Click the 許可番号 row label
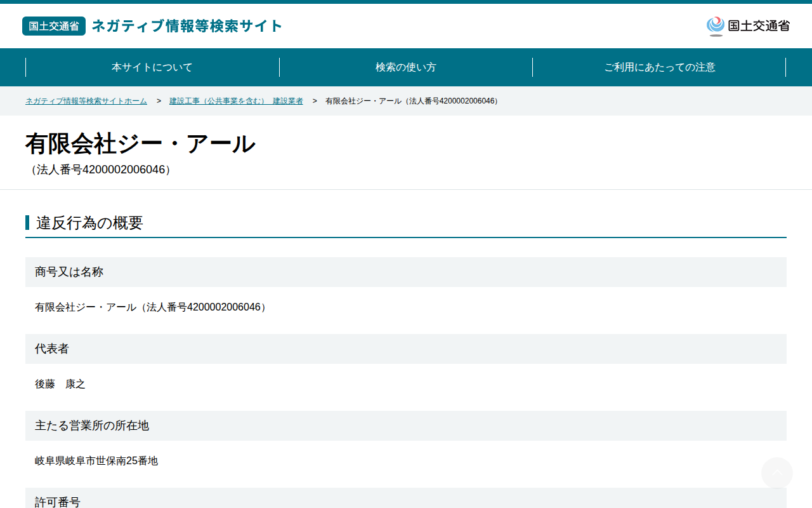Screen dimensions: 812x508 click(406, 498)
